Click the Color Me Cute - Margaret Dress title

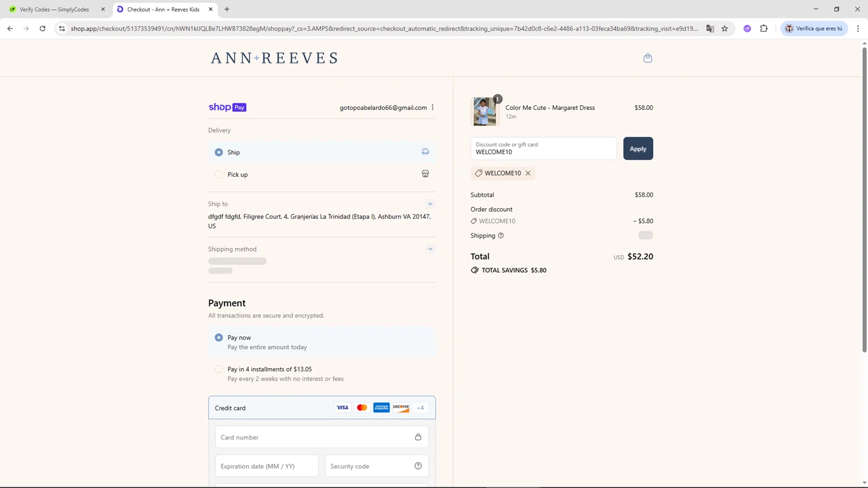[x=550, y=108]
